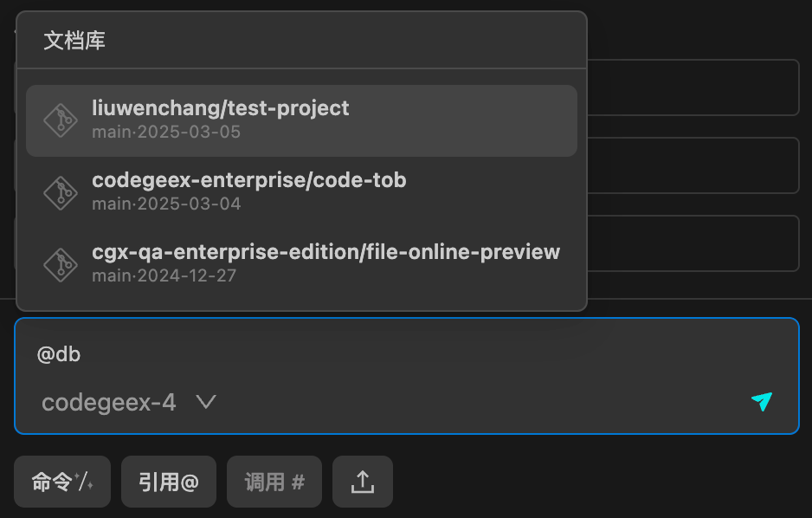Screen dimensions: 812x518
Task: Click first background card behind popup
Action: click(x=693, y=87)
